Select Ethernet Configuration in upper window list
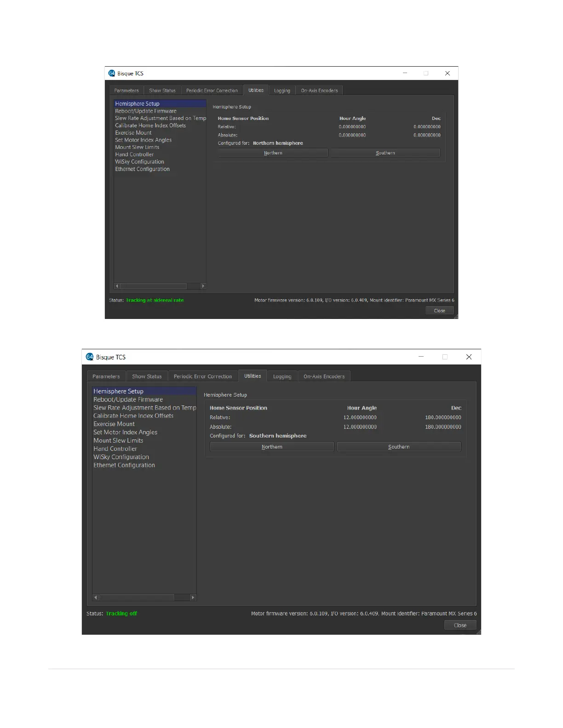Viewport: 563px width, 728px height. (x=160, y=169)
